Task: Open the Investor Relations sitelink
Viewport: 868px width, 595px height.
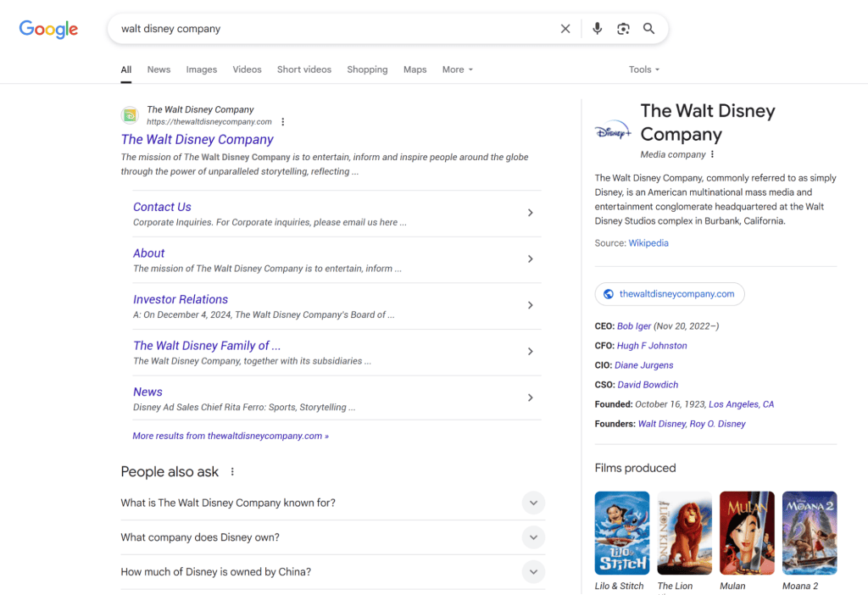Action: [x=181, y=299]
